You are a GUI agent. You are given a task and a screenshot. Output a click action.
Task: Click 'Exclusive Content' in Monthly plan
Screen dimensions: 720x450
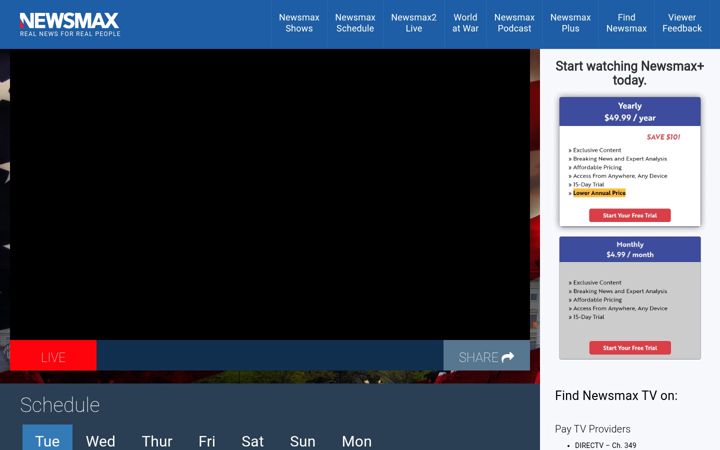597,282
